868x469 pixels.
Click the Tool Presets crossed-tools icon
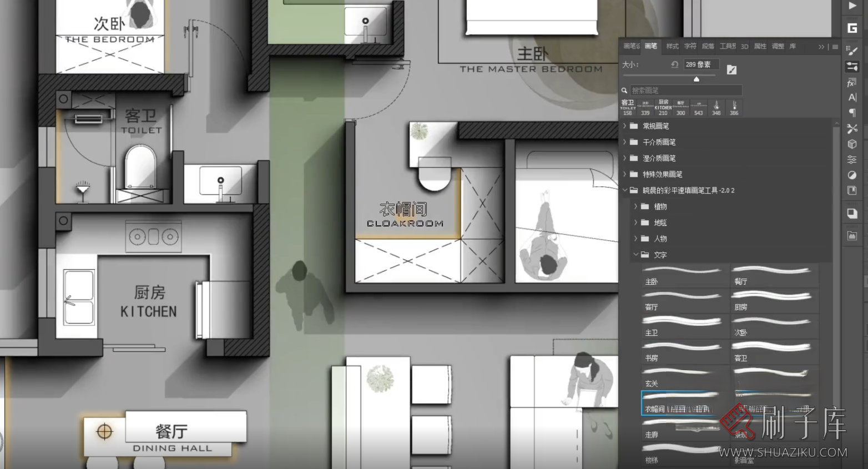(852, 128)
